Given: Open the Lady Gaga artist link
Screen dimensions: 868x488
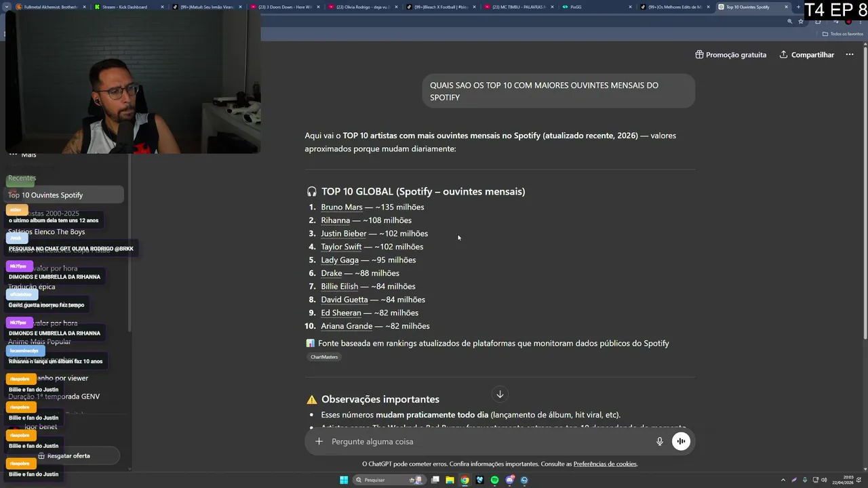Looking at the screenshot, I should (x=340, y=260).
